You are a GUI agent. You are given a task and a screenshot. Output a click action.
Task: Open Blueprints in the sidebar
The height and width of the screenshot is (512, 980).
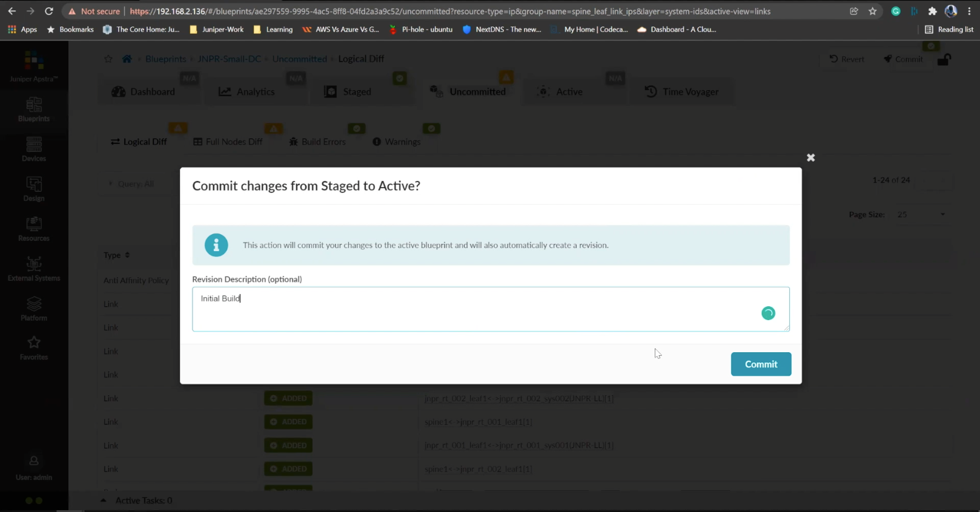pos(34,110)
